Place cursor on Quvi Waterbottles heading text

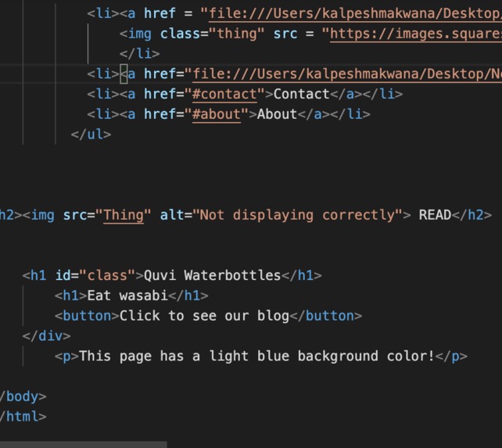coord(212,275)
